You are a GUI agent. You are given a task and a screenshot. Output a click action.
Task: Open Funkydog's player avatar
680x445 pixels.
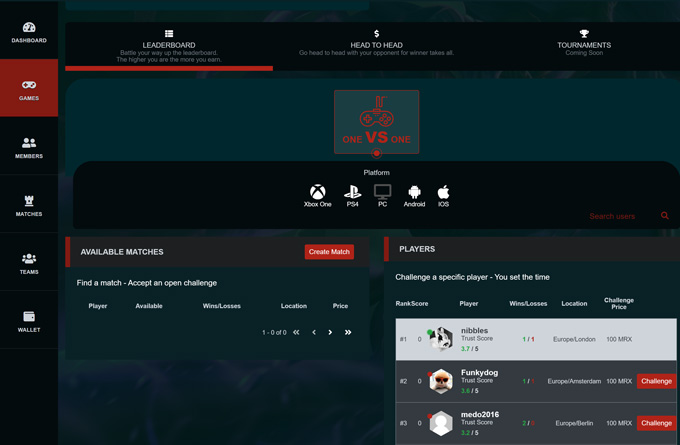point(441,381)
